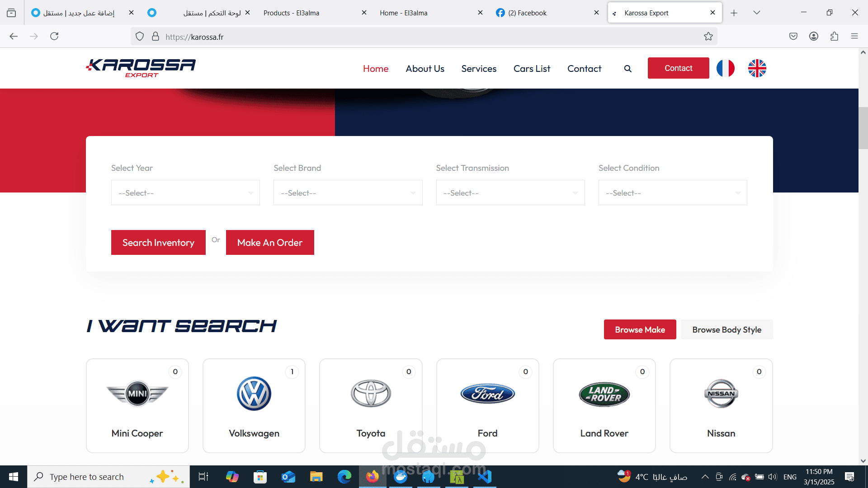Toggle to Browse Body Style view
Image resolution: width=868 pixels, height=488 pixels.
(x=726, y=330)
